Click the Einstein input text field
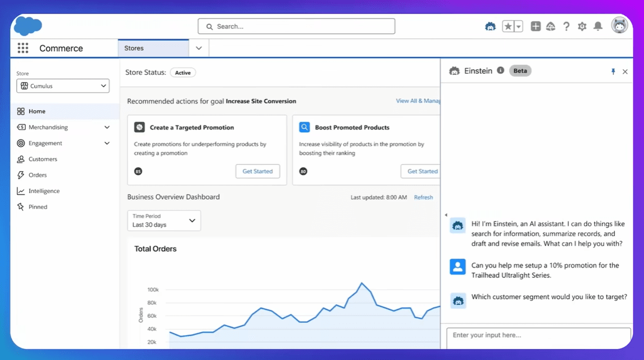644x360 pixels. tap(538, 338)
